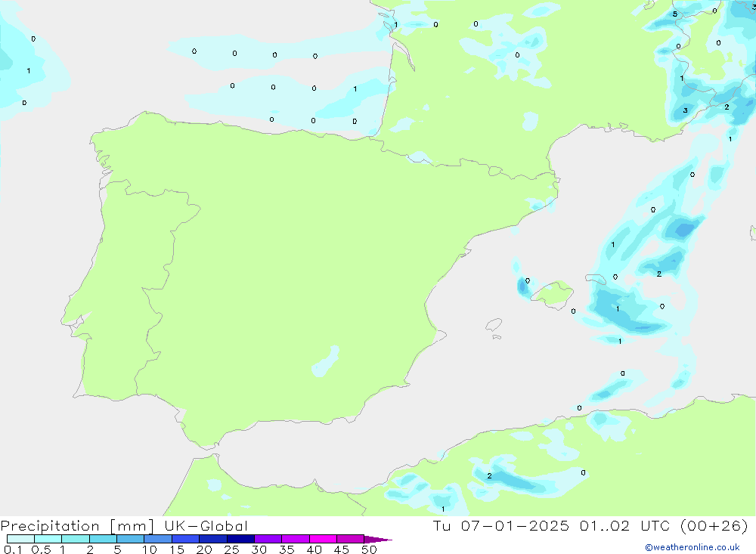Pick the 35–40 mm legend color swatch

click(x=296, y=539)
